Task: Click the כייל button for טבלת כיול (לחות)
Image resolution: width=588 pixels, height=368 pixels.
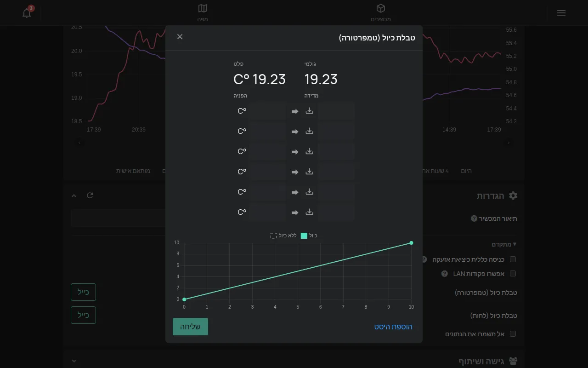Action: coord(83,315)
